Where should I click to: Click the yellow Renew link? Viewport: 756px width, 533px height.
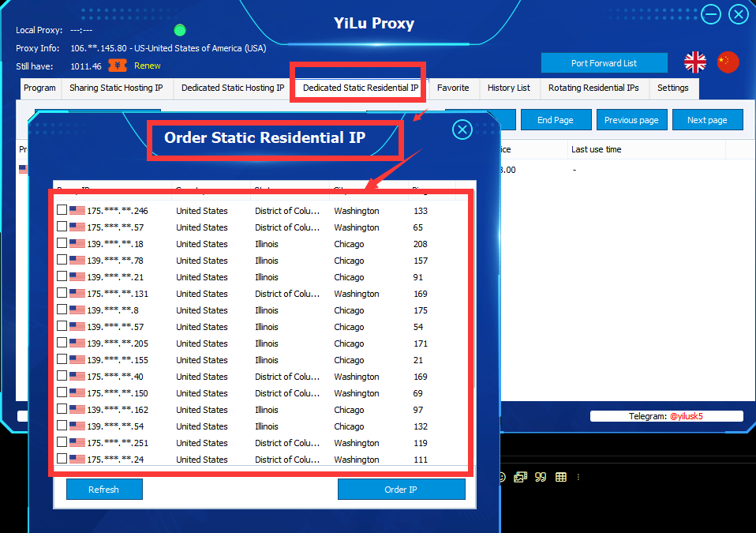(x=147, y=66)
